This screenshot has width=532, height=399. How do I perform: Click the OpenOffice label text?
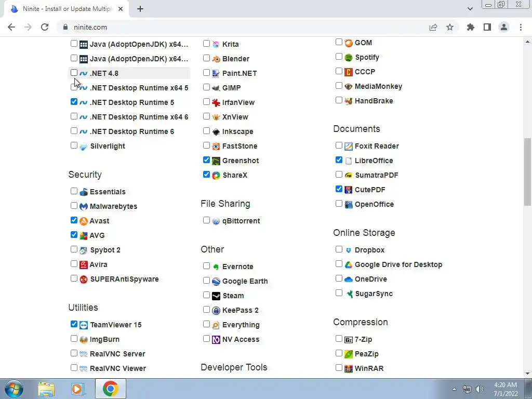[374, 205]
